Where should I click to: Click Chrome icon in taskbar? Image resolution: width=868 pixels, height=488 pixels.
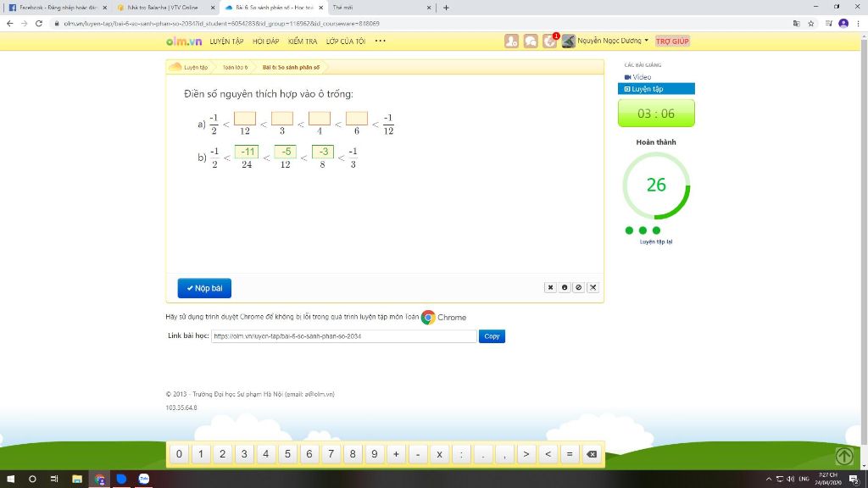100,480
